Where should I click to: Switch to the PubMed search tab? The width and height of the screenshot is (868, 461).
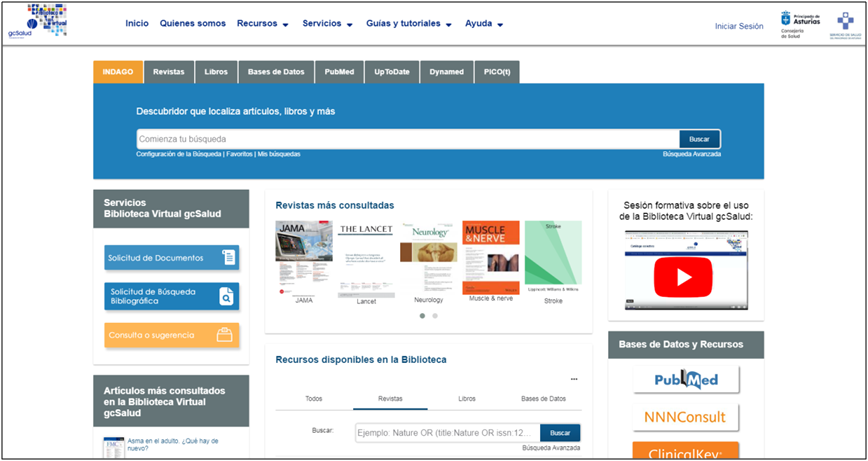[x=340, y=72]
